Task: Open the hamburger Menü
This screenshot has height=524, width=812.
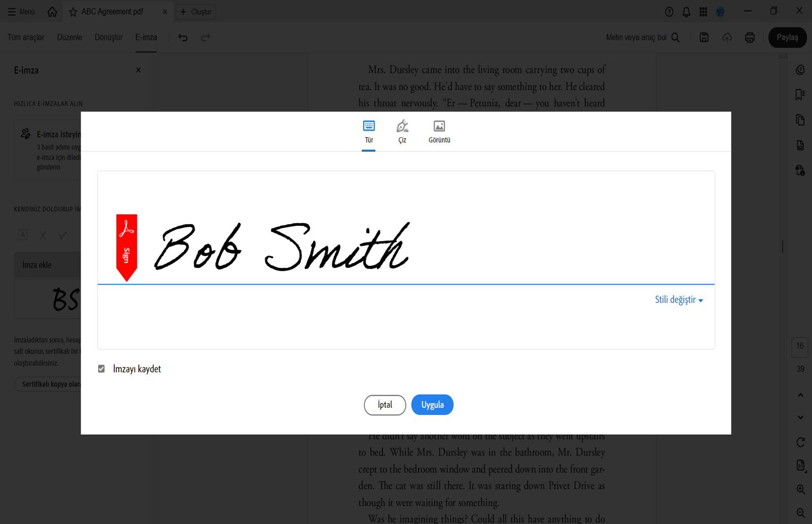Action: tap(13, 11)
